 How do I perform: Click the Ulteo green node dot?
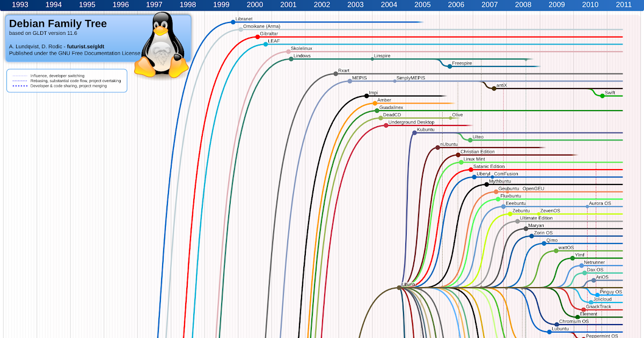(x=470, y=140)
